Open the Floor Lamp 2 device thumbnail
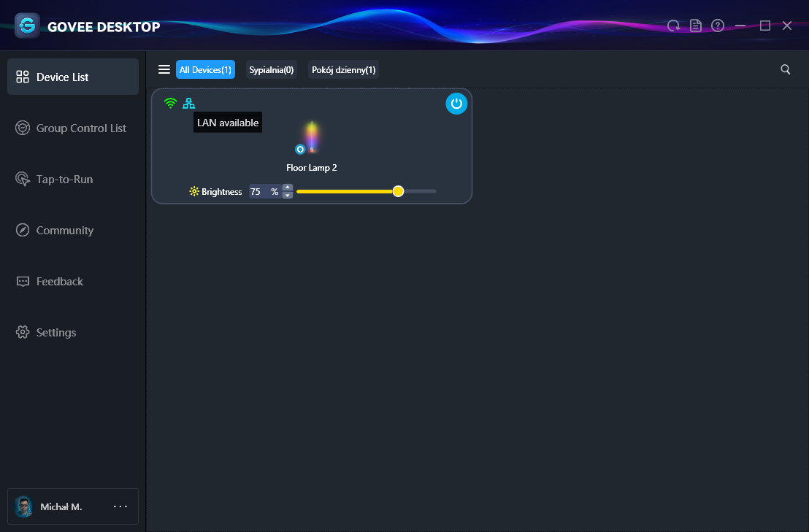This screenshot has width=809, height=532. click(x=313, y=136)
